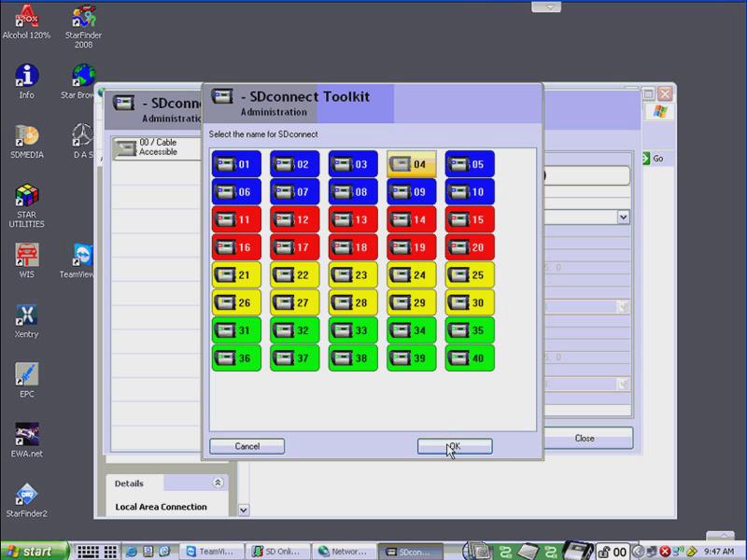Viewport: 747px width, 560px height.
Task: Pick red SDconnect name 20
Action: (469, 247)
